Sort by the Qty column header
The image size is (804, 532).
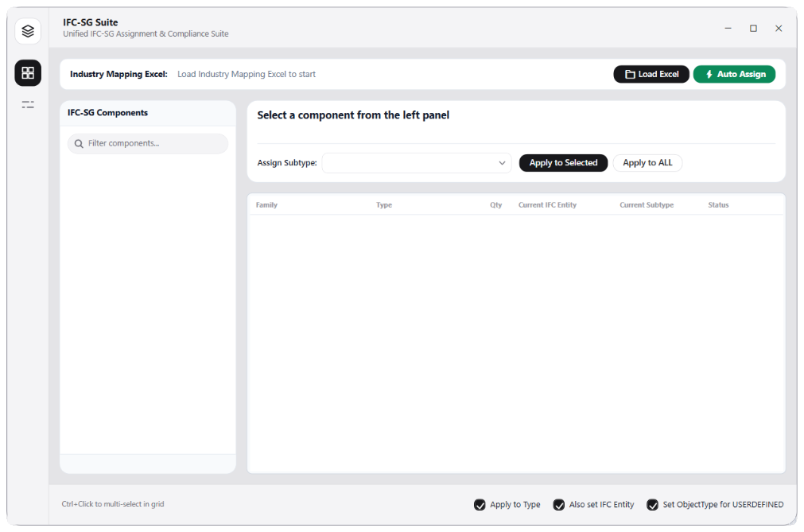pos(495,205)
